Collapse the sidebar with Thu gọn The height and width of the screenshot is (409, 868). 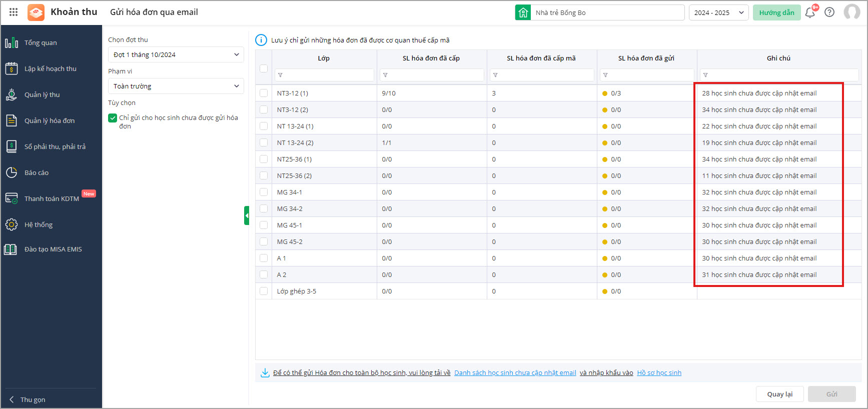(x=28, y=399)
